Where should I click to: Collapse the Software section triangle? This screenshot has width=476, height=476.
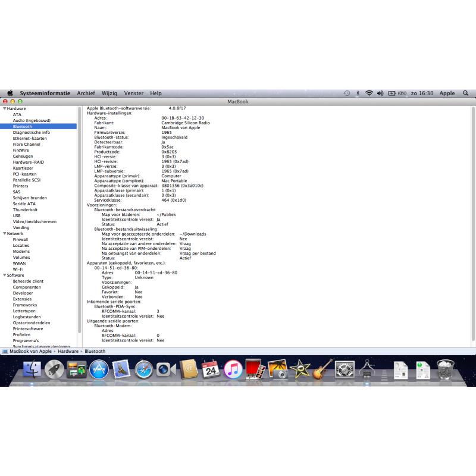tap(5, 275)
